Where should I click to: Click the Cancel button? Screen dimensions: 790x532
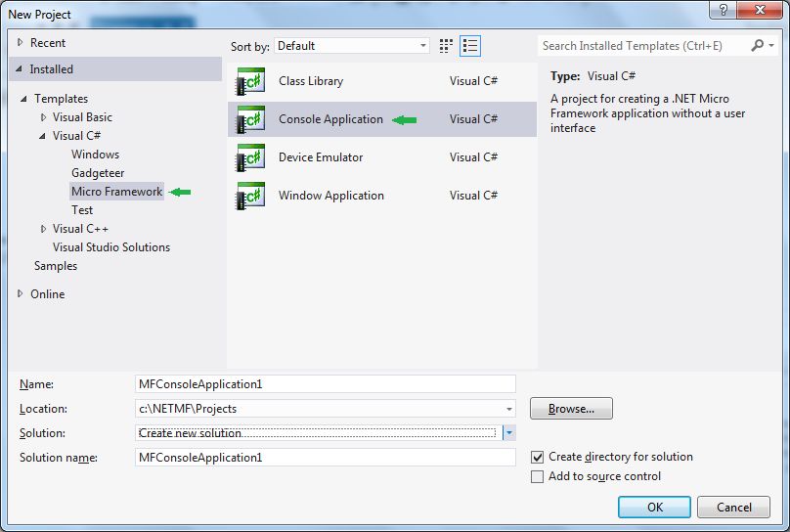point(733,508)
